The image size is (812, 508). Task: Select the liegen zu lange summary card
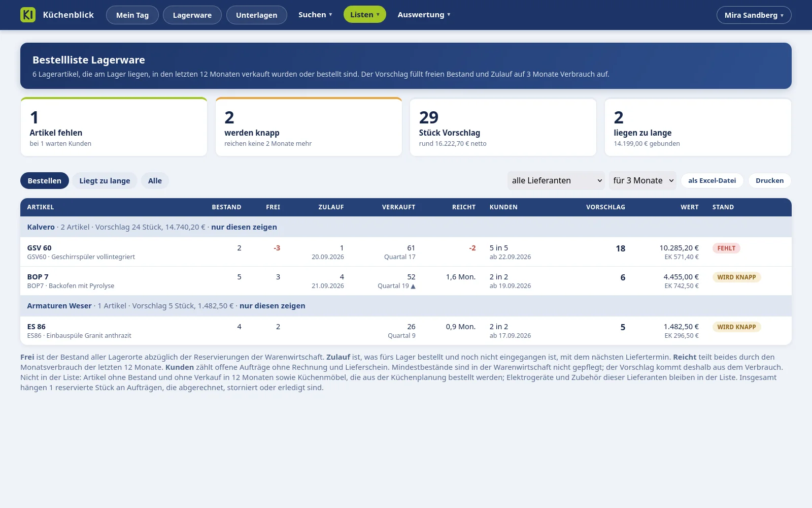tap(698, 126)
